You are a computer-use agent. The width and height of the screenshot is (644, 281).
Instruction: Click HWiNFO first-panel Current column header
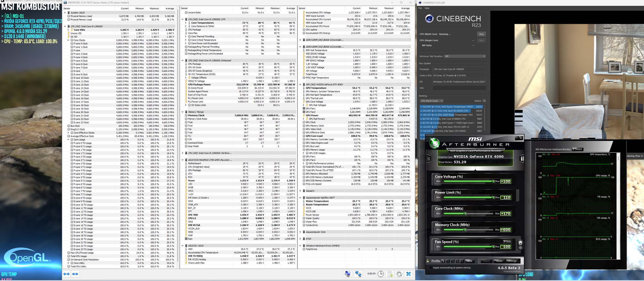click(x=125, y=8)
